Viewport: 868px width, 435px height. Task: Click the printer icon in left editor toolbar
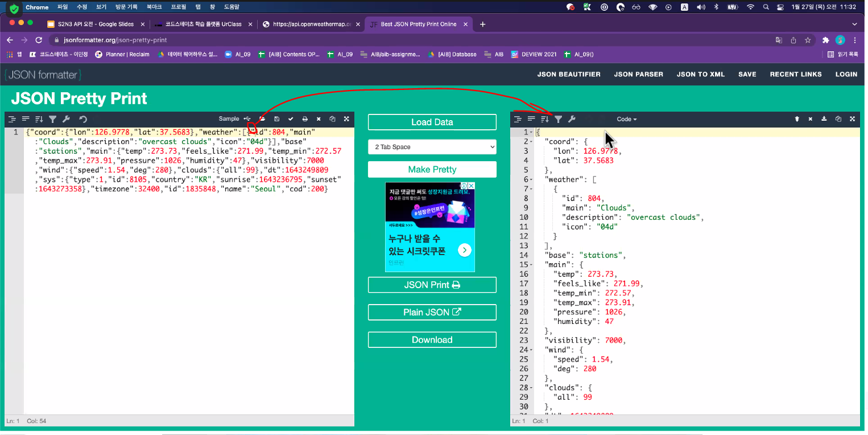click(x=305, y=119)
